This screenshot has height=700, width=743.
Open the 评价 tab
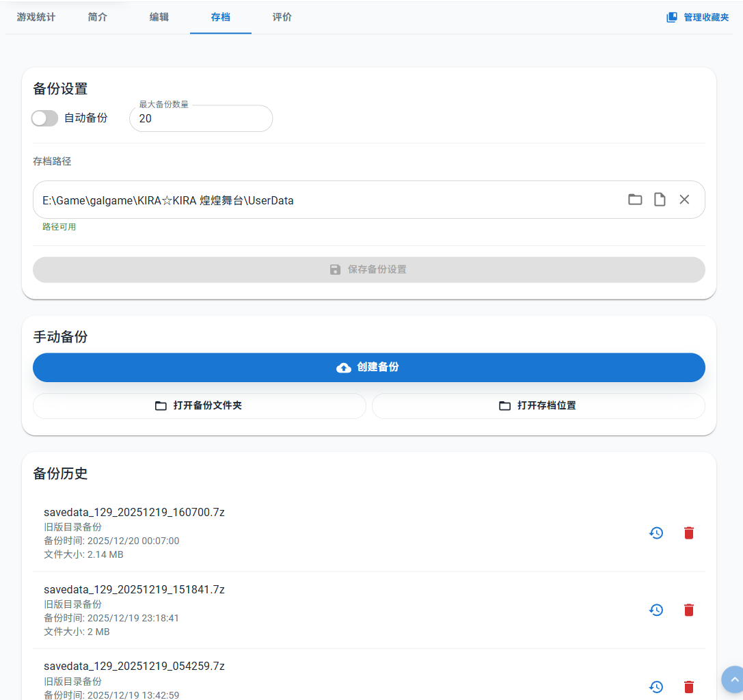tap(282, 17)
